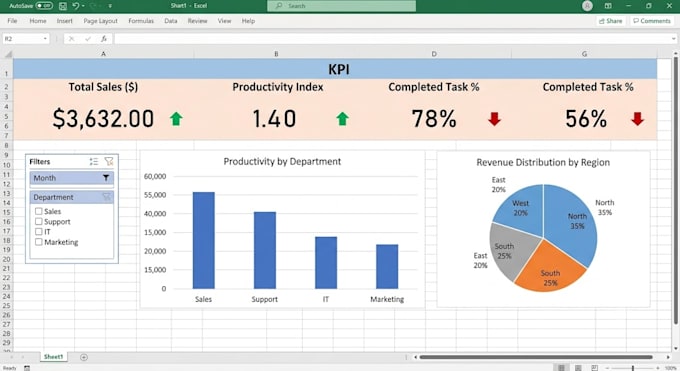
Task: Check the Marketing department checkbox
Action: 39,242
